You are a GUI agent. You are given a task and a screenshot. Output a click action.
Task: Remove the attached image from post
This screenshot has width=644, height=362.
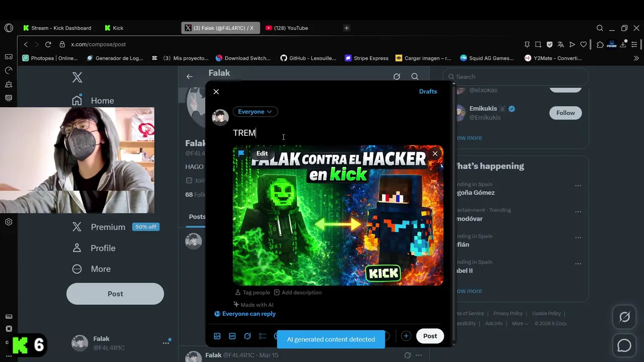435,153
